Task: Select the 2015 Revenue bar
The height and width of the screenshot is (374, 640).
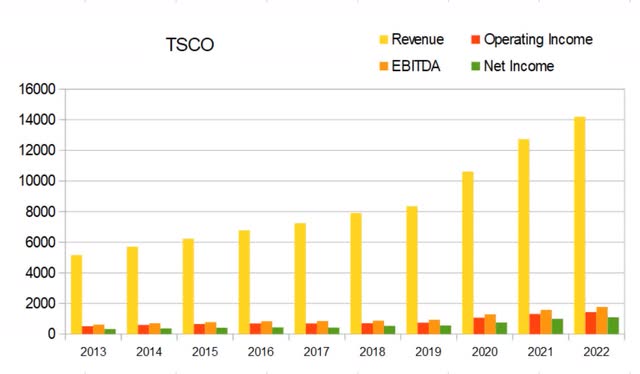Action: pos(188,286)
